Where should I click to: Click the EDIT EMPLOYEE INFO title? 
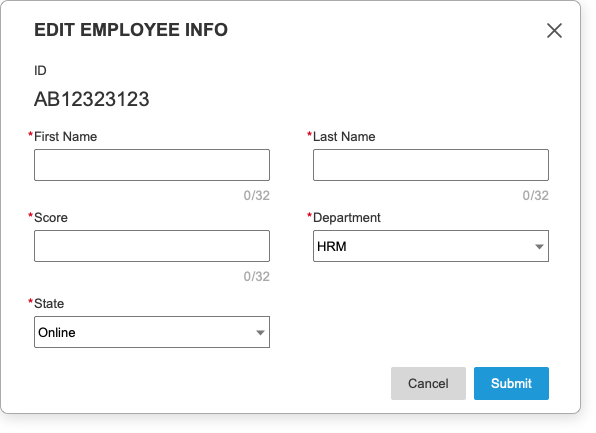131,30
